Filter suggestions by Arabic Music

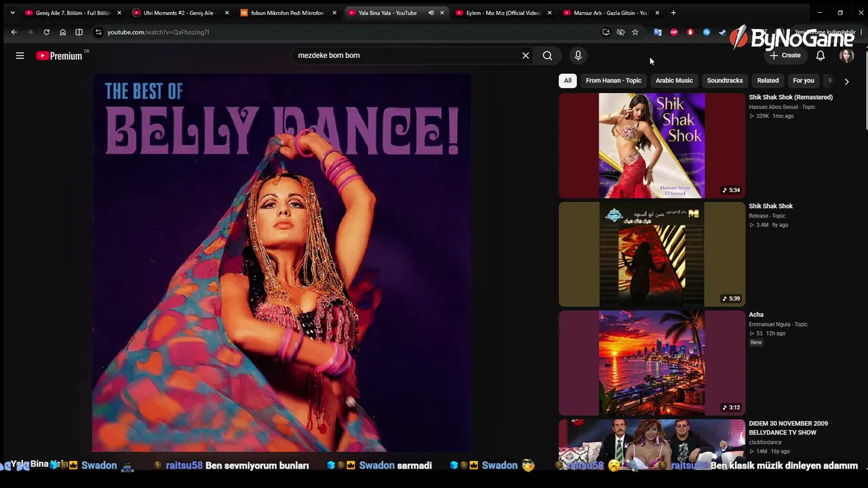tap(674, 81)
